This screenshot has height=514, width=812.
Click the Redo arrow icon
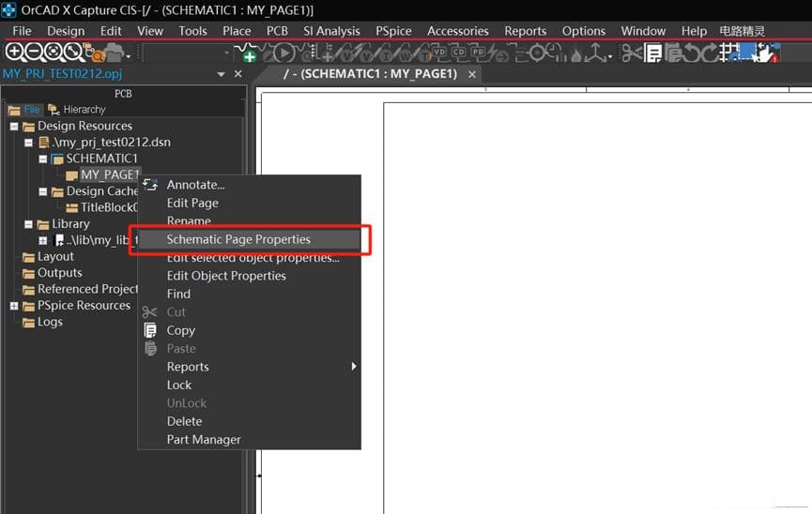click(x=711, y=53)
